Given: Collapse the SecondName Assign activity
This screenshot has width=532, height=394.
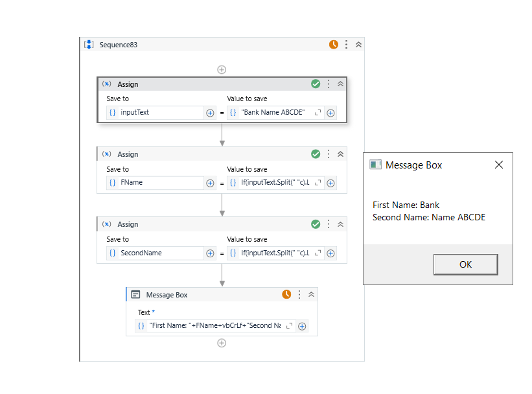Looking at the screenshot, I should (340, 224).
